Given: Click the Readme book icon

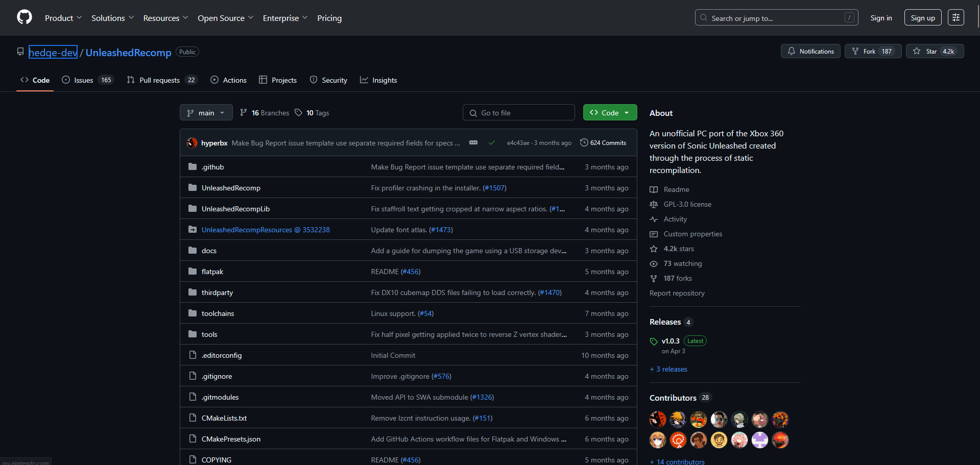Looking at the screenshot, I should [x=654, y=189].
